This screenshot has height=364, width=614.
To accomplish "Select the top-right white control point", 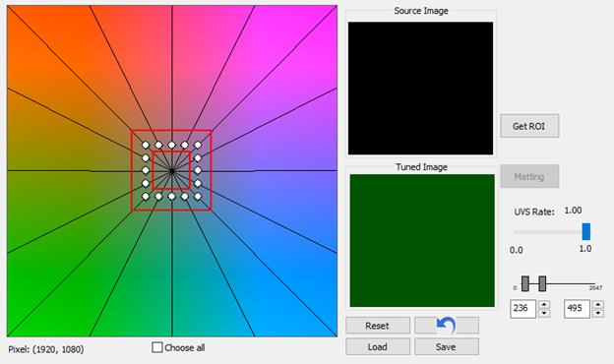I will pos(198,146).
